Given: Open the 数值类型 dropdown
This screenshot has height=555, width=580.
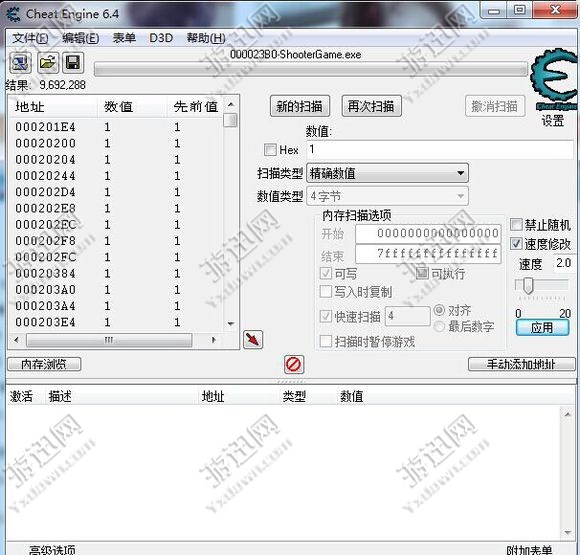Looking at the screenshot, I should (x=387, y=196).
